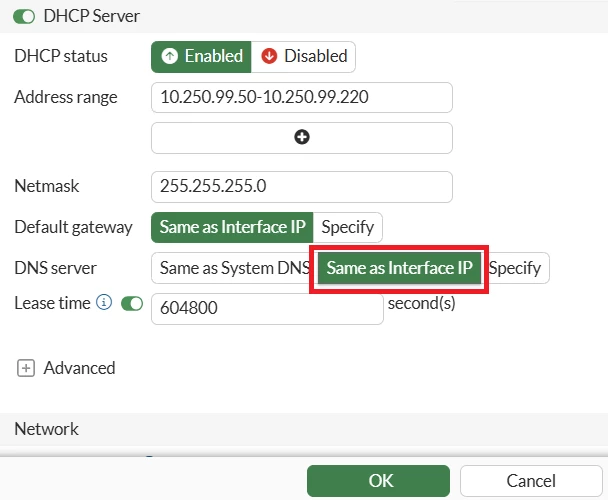Toggle the DHCP Server switch off
Image resolution: width=608 pixels, height=500 pixels.
coord(24,17)
